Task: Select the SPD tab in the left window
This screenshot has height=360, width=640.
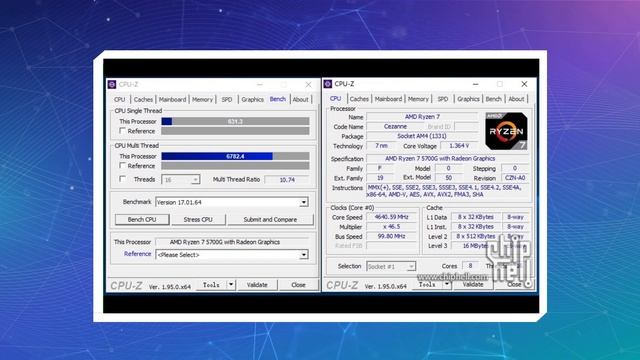Action: click(x=227, y=100)
